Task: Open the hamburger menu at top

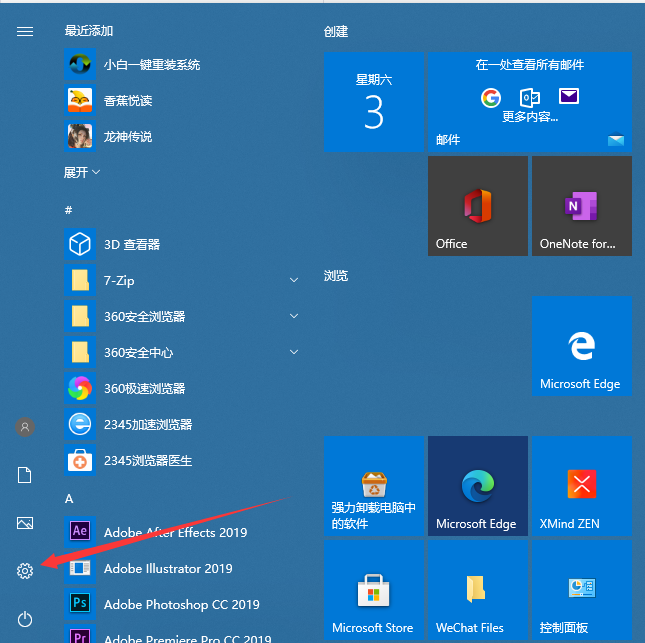Action: [x=25, y=31]
